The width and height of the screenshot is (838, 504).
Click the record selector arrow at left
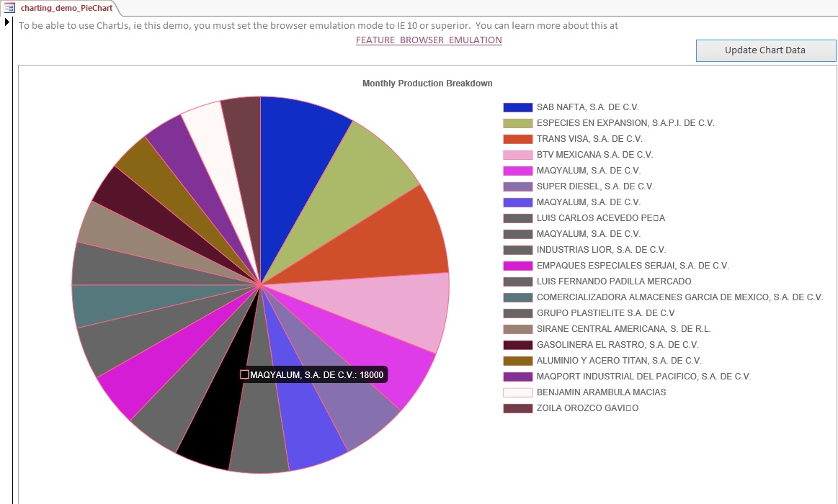pos(7,22)
